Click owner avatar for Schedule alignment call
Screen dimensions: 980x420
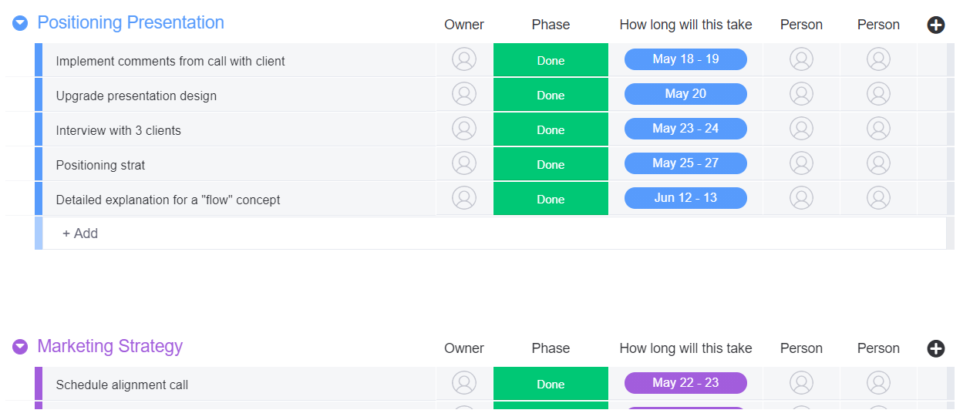pos(464,383)
